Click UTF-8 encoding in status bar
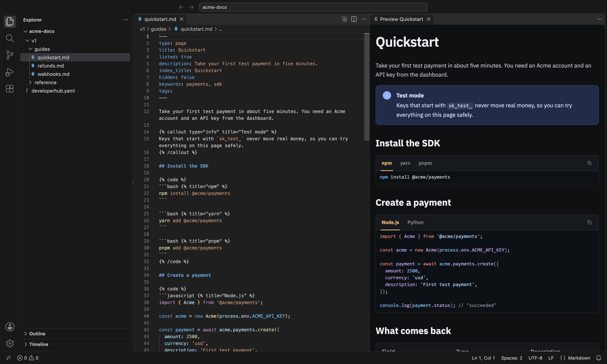607x364 pixels. coord(535,358)
